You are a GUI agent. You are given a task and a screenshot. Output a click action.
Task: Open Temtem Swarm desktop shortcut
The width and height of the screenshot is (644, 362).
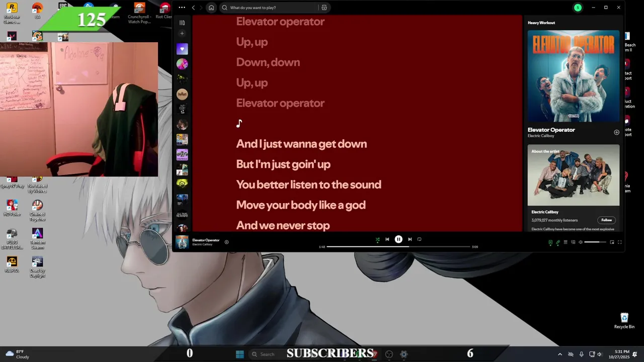37,239
